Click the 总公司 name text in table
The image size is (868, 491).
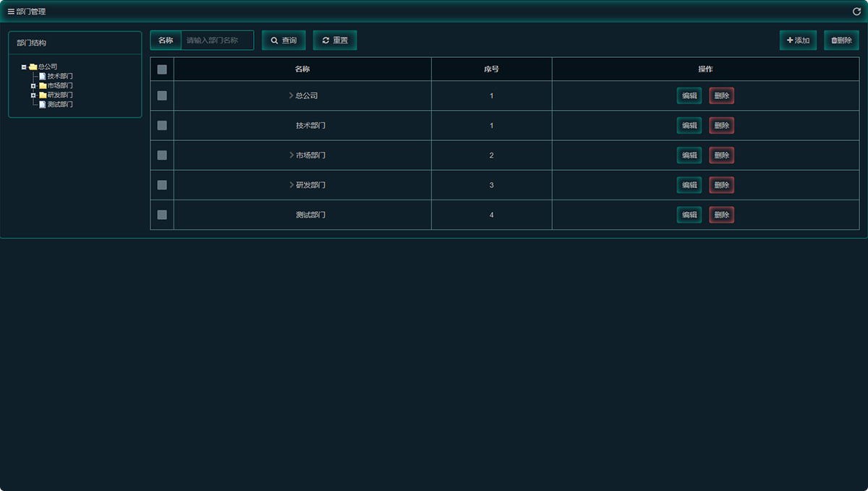tap(307, 95)
